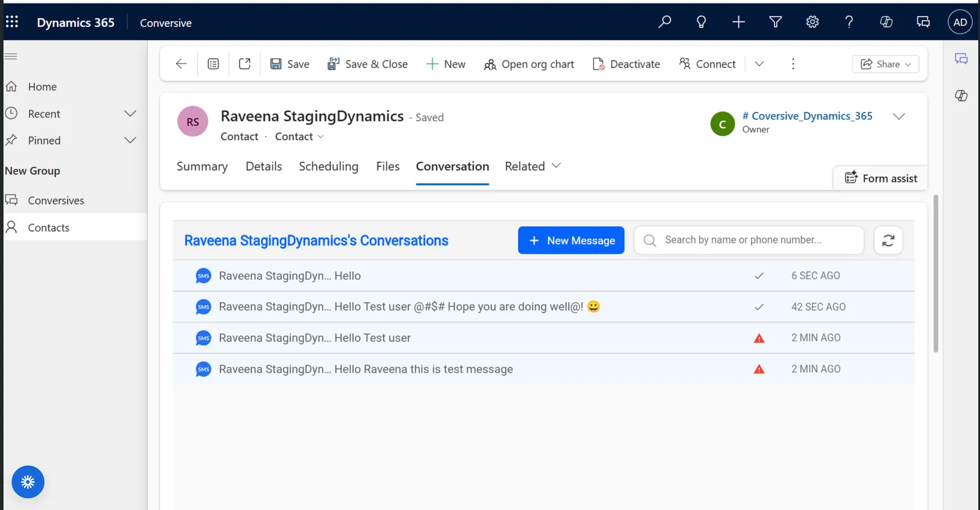
Task: Open the advanced filter funnel icon
Action: pos(775,22)
